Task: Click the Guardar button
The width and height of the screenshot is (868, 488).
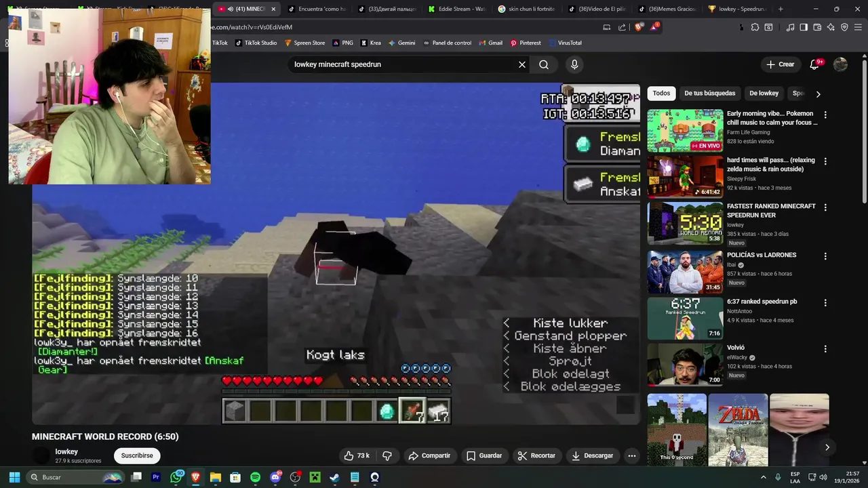Action: pos(484,455)
